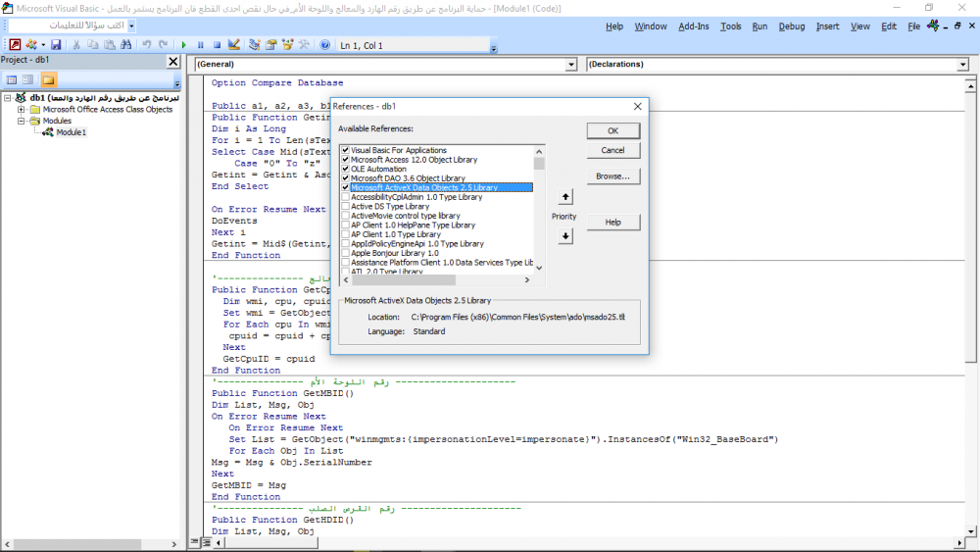Viewport: 980px width, 552px height.
Task: Open Microsoft Access view from toolbar
Action: (15, 44)
